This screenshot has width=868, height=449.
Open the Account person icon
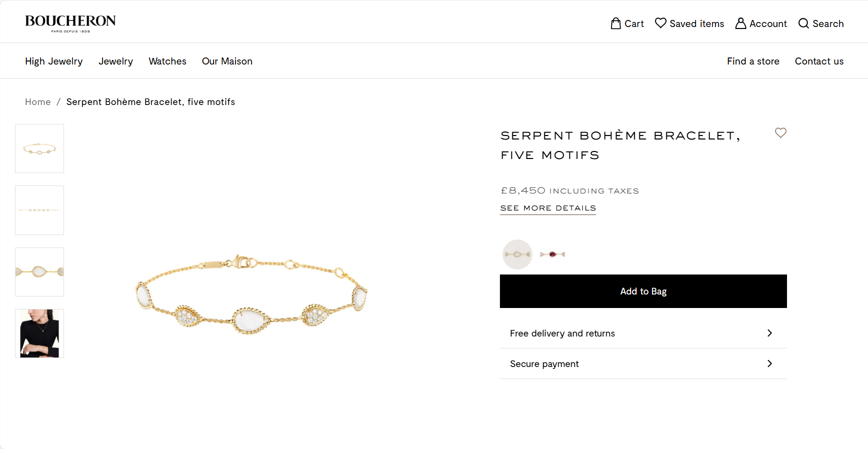point(740,23)
